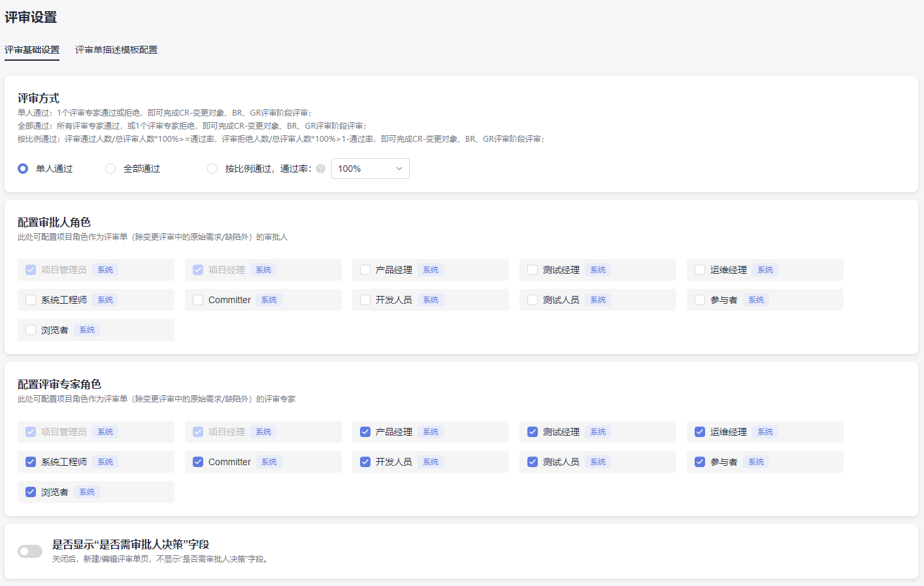Select the 全部通过 radio option

[x=110, y=169]
